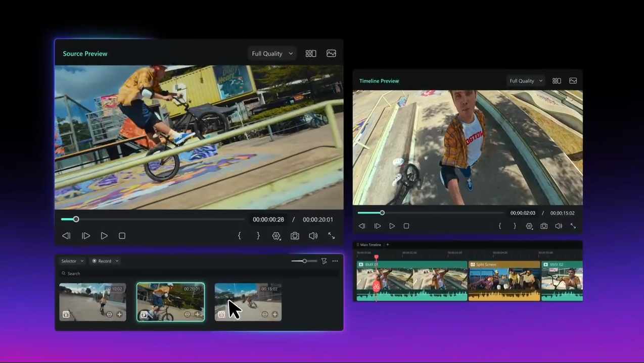644x363 pixels.
Task: Open the Full Quality dropdown in Timeline Preview
Action: click(526, 81)
